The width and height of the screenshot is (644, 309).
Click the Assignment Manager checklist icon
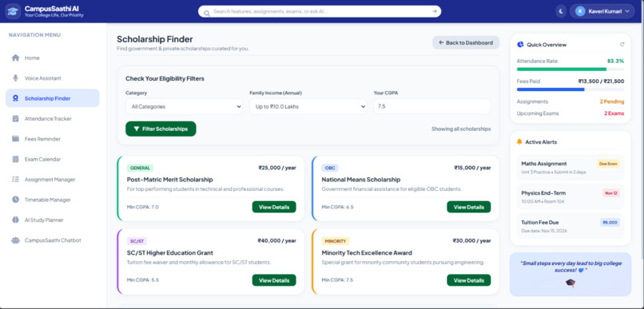(x=16, y=180)
